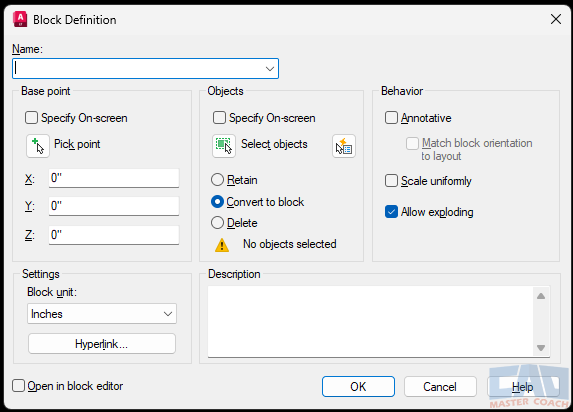573x412 pixels.
Task: Click the Pick point icon button
Action: click(x=38, y=146)
